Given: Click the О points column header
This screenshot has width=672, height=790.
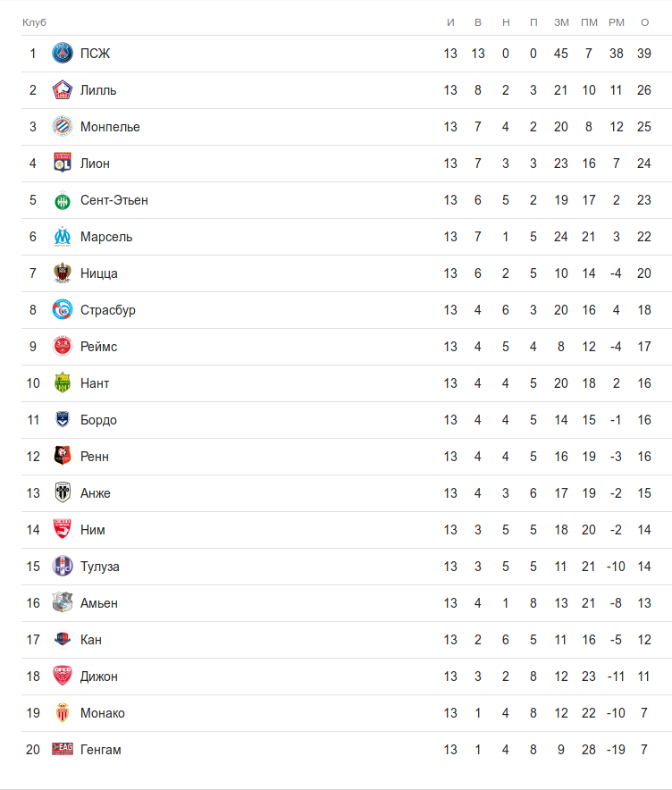Looking at the screenshot, I should point(644,22).
